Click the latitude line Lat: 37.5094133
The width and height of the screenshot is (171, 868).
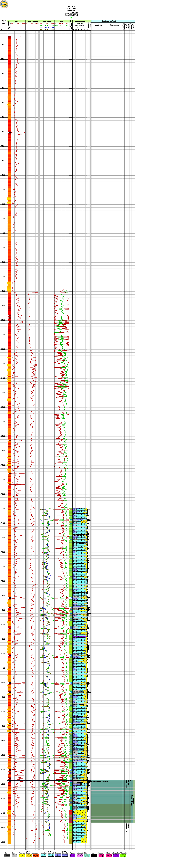[71, 11]
